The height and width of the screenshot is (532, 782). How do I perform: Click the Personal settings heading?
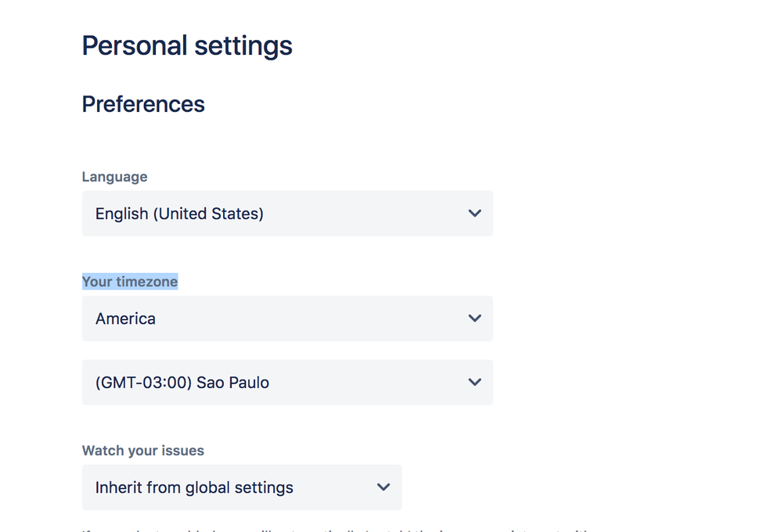click(186, 45)
